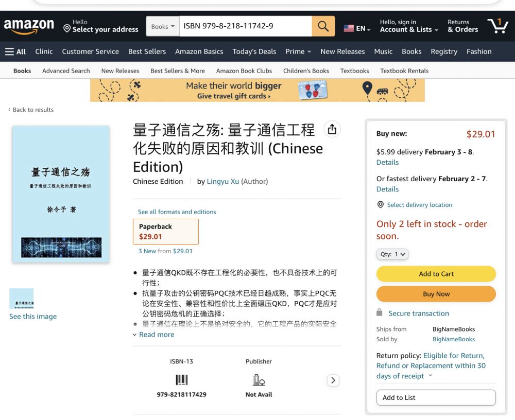This screenshot has width=515, height=420.
Task: Open Music in nav bar
Action: [383, 51]
